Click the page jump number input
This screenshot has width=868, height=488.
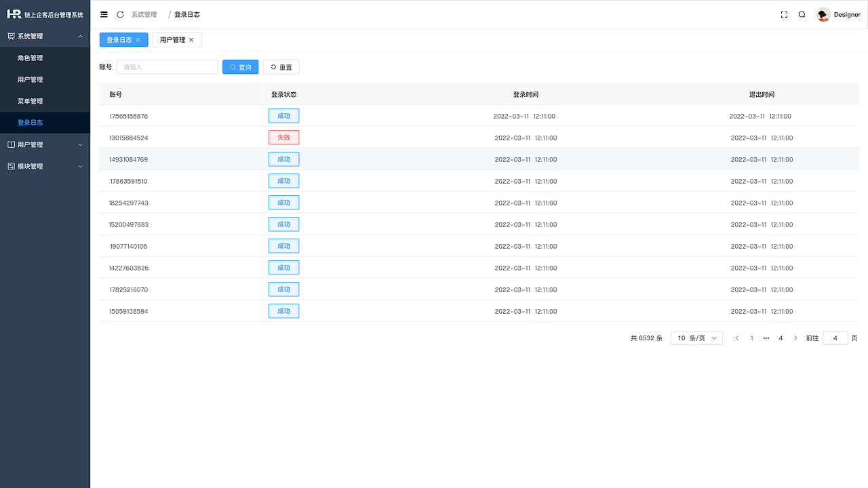click(x=835, y=338)
